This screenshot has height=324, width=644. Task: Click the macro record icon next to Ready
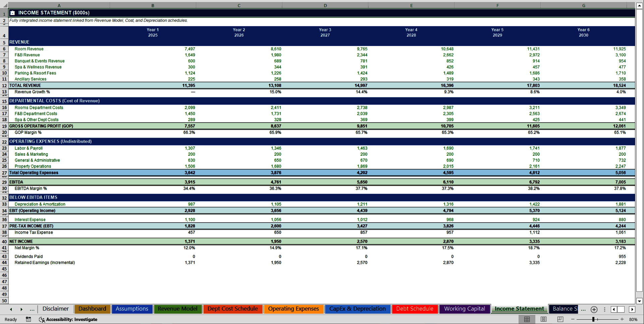tap(29, 320)
